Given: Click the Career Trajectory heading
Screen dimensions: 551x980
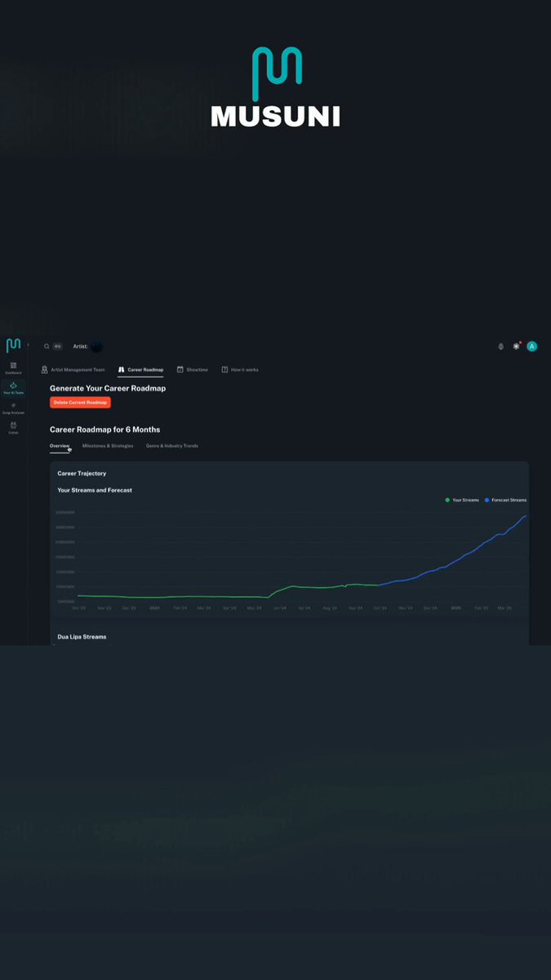Looking at the screenshot, I should [x=82, y=474].
